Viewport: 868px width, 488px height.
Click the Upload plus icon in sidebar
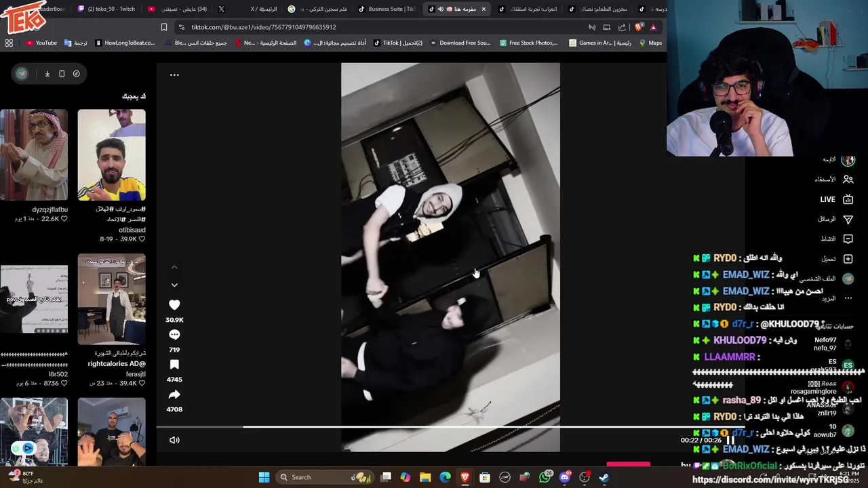click(848, 259)
